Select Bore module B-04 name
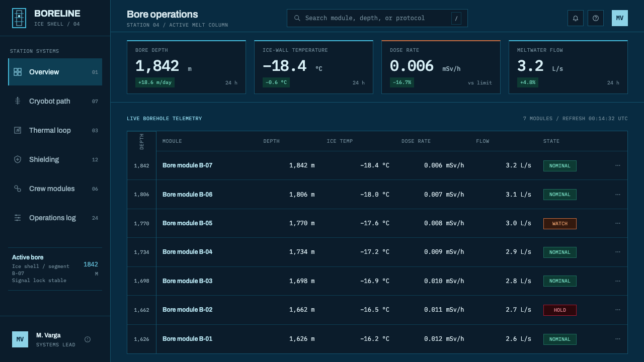Viewport: 644px width, 362px height. click(x=187, y=252)
